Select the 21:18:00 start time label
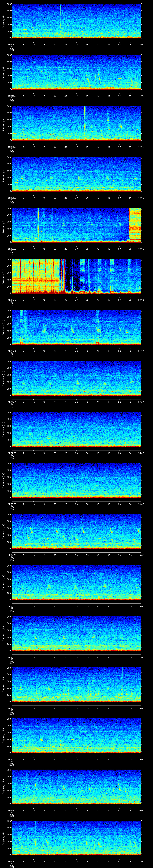 [x=12, y=249]
